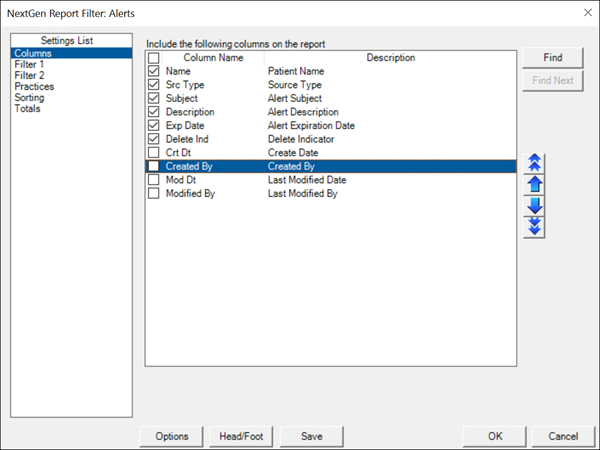The height and width of the screenshot is (450, 600).
Task: Click the Find button
Action: click(553, 58)
